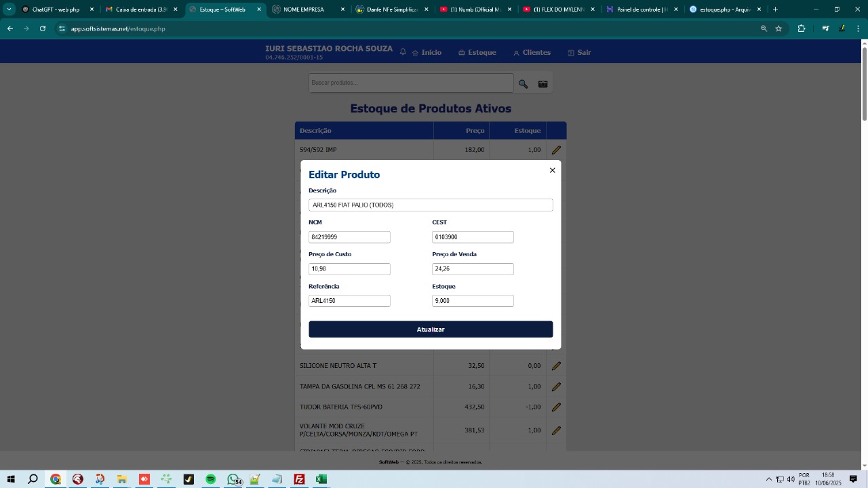Click the Buscar produtos search field
868x488 pixels.
click(410, 82)
